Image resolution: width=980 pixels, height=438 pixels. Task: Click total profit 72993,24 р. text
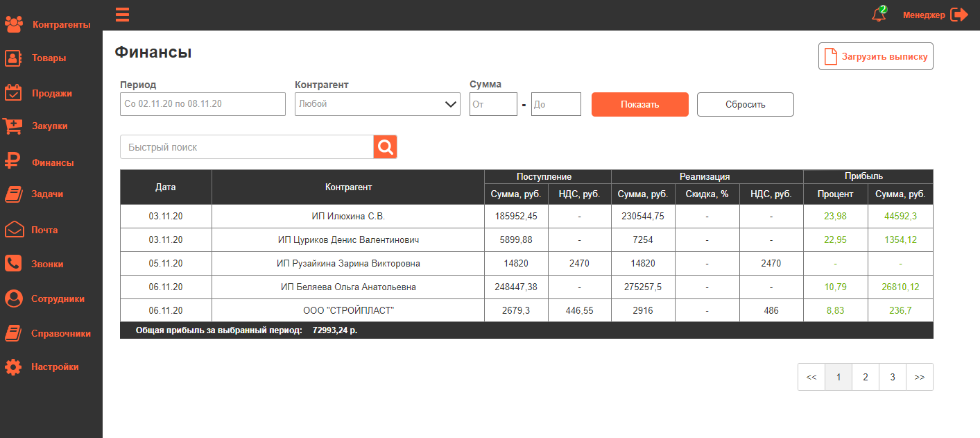point(335,330)
